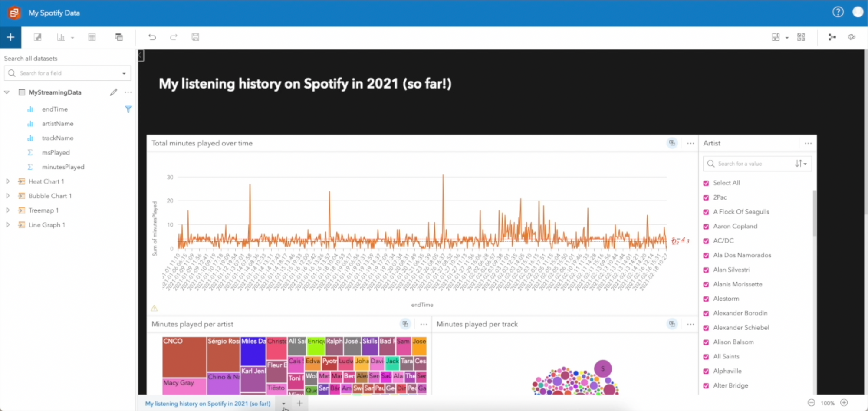Select the minutesPlayed field
This screenshot has width=868, height=411.
63,167
